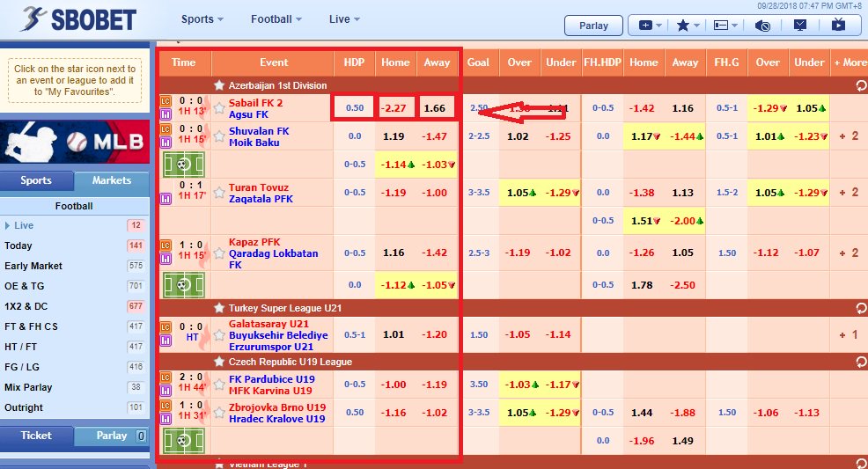Open statistics icon for Sabail FK 2 match

pos(166,114)
